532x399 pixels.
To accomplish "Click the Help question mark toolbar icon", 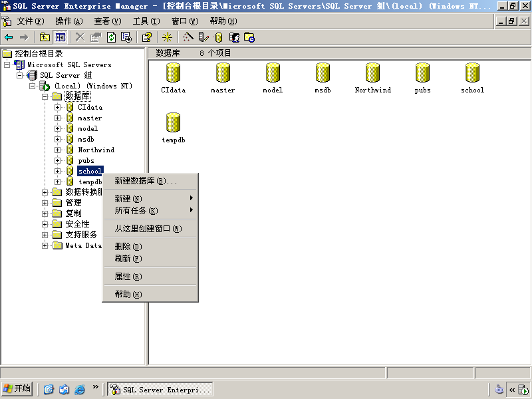I will 146,37.
